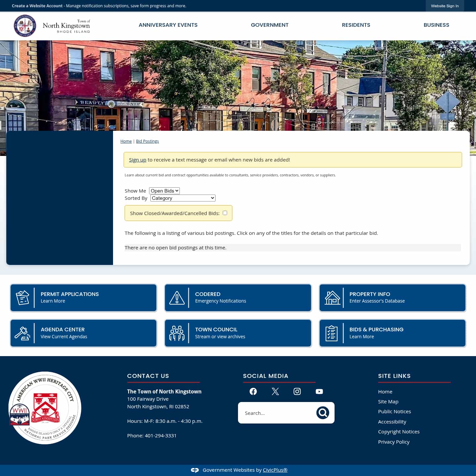Click the Hours: M-F 8:30 a.m. text
This screenshot has height=476, width=476.
pos(165,421)
